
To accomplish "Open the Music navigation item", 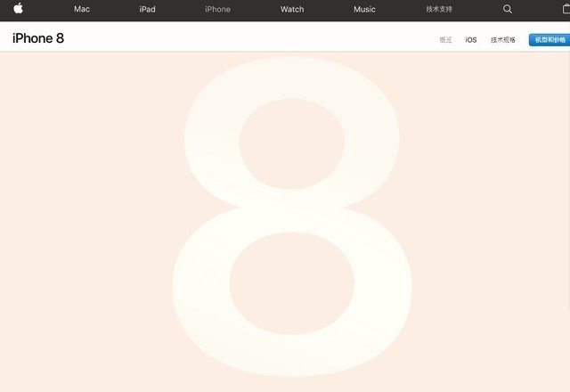I will [364, 9].
